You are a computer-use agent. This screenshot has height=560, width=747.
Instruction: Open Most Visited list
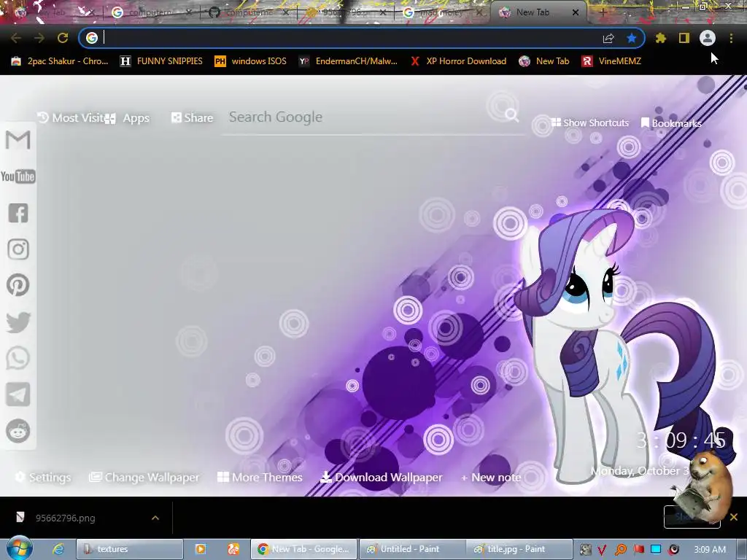pos(71,118)
